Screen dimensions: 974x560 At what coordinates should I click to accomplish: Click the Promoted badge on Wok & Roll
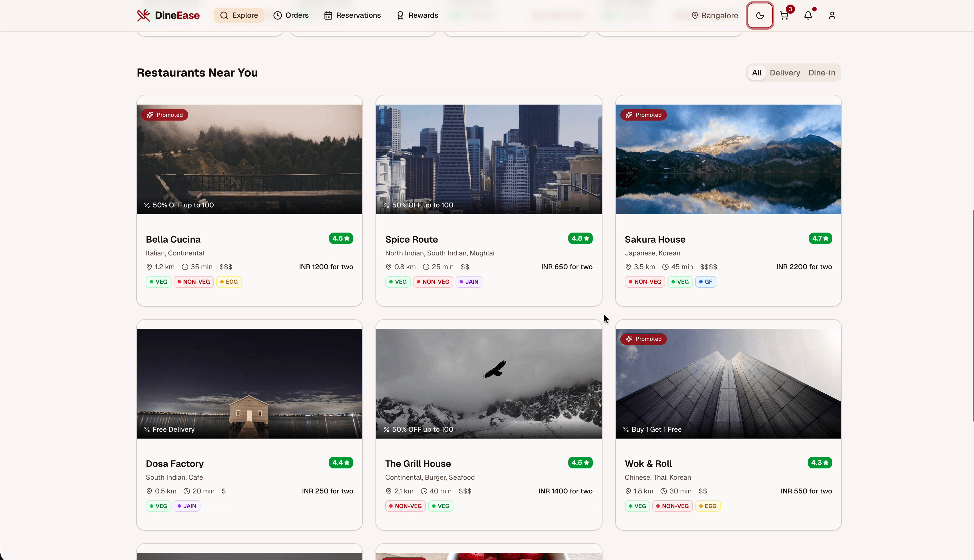point(643,339)
